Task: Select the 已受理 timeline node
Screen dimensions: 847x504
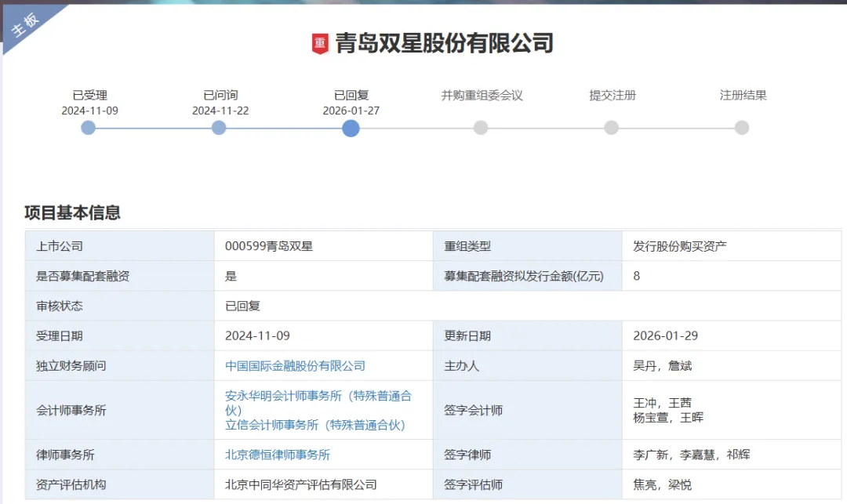Action: 88,128
